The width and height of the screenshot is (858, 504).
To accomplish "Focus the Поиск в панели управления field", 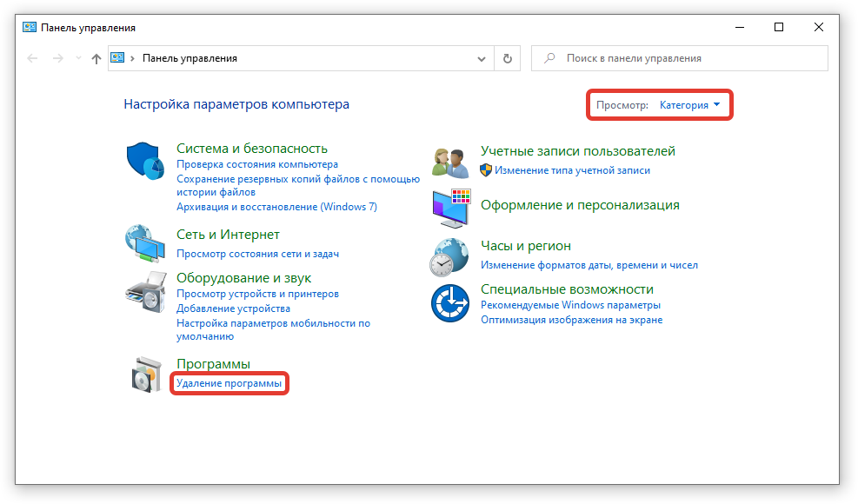I will tap(680, 58).
